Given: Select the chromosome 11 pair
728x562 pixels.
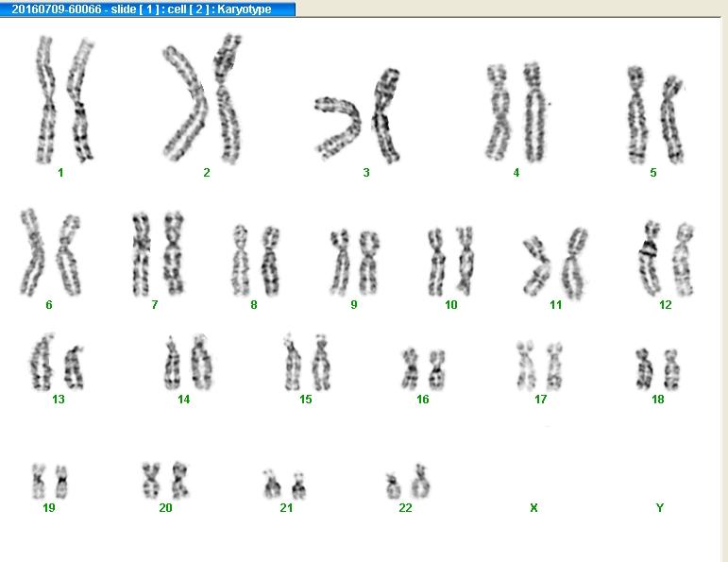Looking at the screenshot, I should pyautogui.click(x=556, y=263).
